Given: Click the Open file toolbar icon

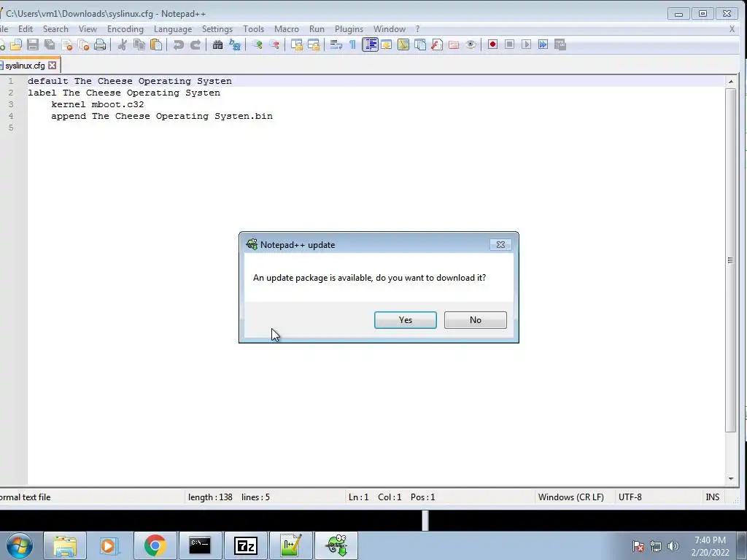Looking at the screenshot, I should (16, 44).
